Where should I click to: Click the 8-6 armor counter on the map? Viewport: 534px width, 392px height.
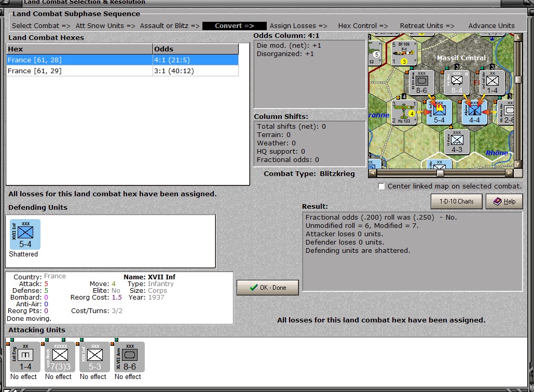point(421,83)
